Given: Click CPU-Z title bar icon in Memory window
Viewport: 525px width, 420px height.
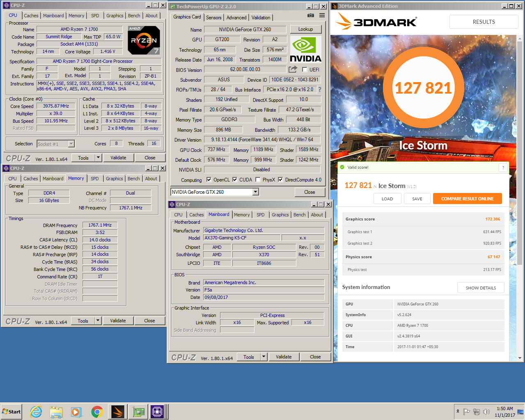Looking at the screenshot, I should [6, 168].
